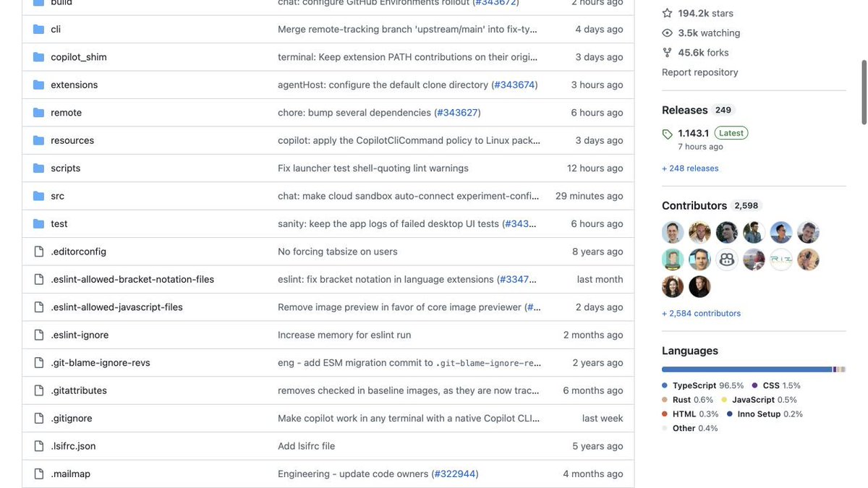The width and height of the screenshot is (868, 488).
Task: Open the 1.143.1 release
Action: 694,133
